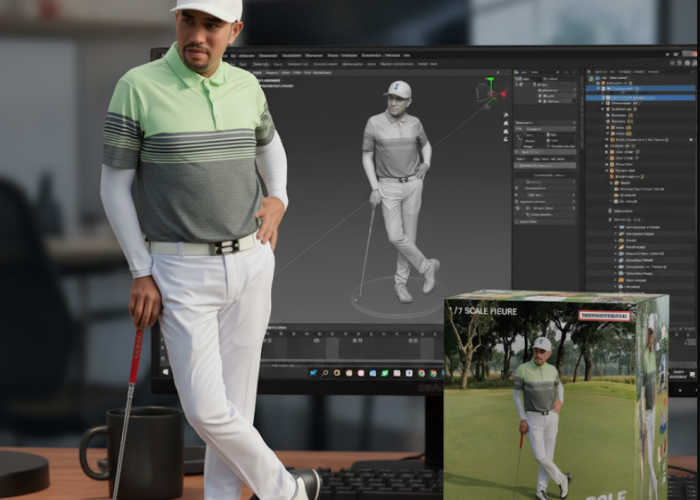The image size is (700, 500).
Task: Click the Windows logo at the monitor's bottom-left corner
Action: [166, 371]
